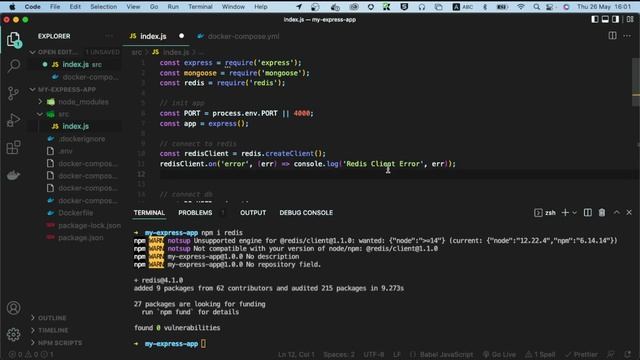640x360 pixels.
Task: Go to line via Ln 12, Col 1
Action: [296, 354]
